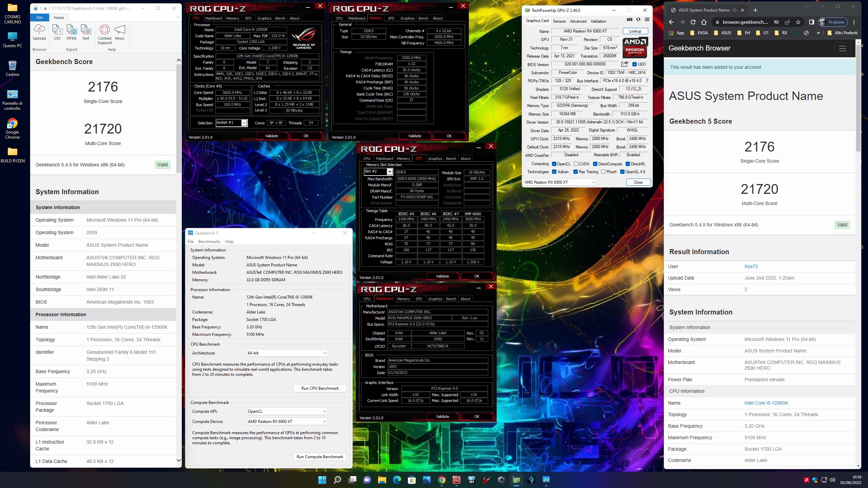868x488 pixels.
Task: Export results as CSV
Action: 57,33
